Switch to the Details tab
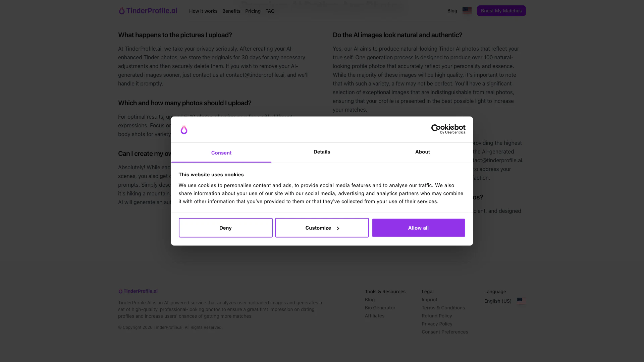Screen dimensions: 644x362 click(x=322, y=152)
